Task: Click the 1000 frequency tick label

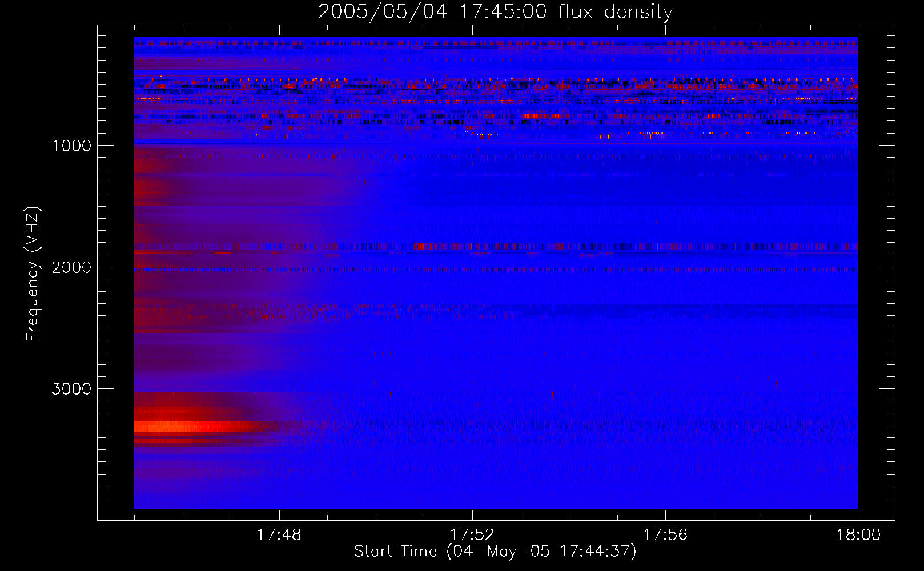Action: tap(71, 146)
